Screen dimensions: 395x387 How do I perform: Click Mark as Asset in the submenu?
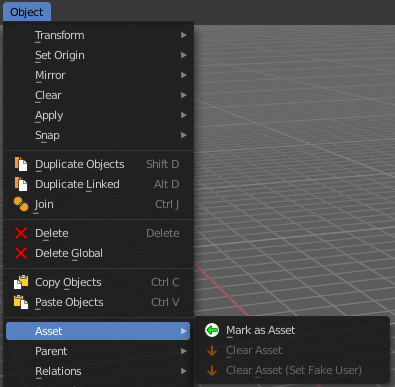[x=292, y=330]
